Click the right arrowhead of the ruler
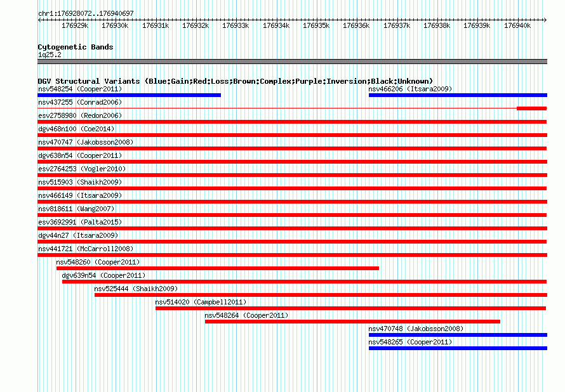The image size is (565, 392). (x=545, y=20)
